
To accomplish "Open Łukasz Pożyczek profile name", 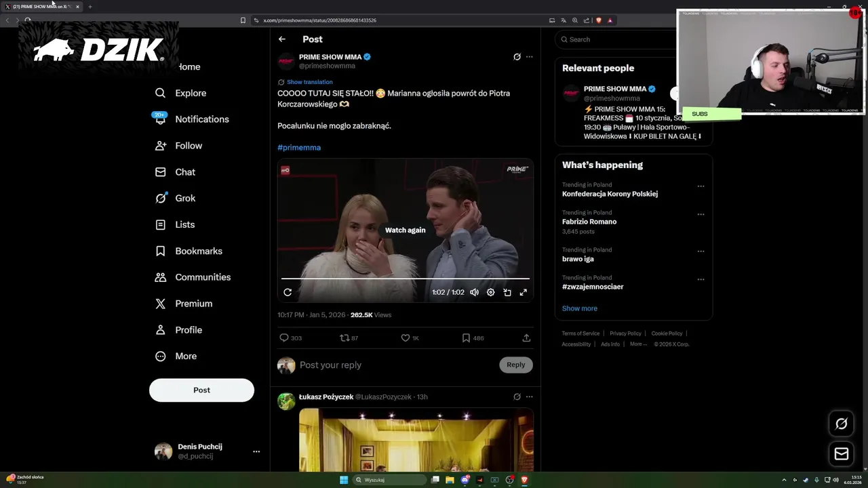I will (326, 397).
